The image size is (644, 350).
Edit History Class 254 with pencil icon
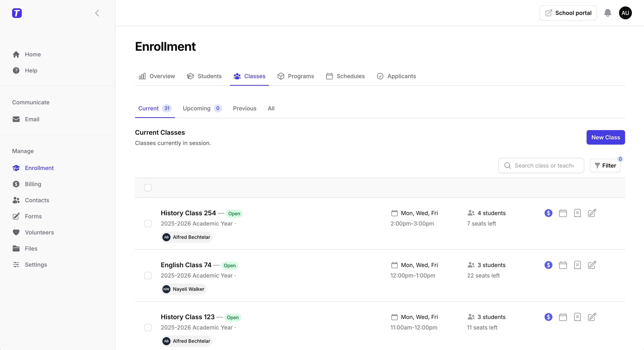tap(592, 213)
